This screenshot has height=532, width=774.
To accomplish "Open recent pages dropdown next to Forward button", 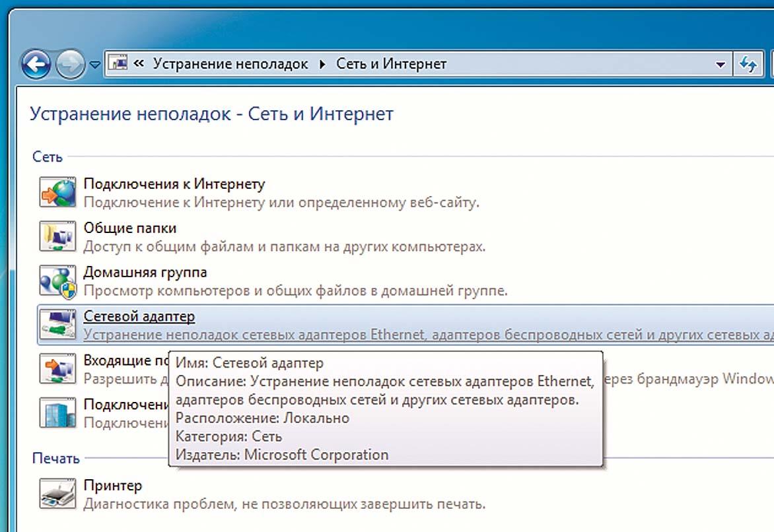I will point(95,65).
